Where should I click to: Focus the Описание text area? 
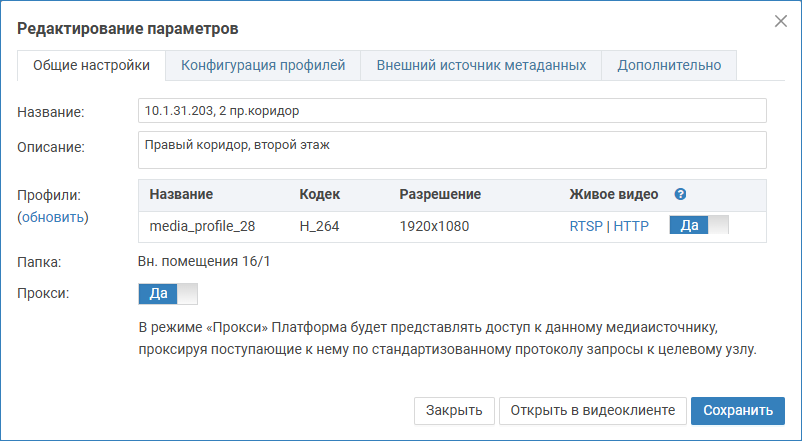point(451,150)
